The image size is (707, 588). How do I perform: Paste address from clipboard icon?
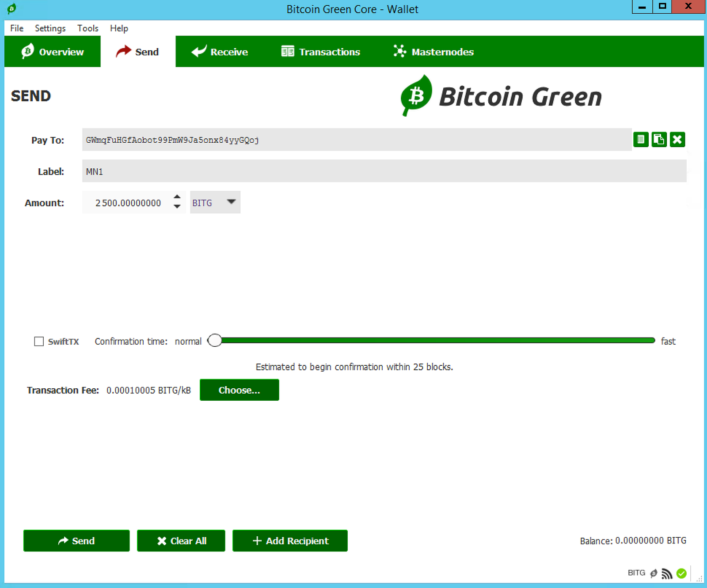659,140
